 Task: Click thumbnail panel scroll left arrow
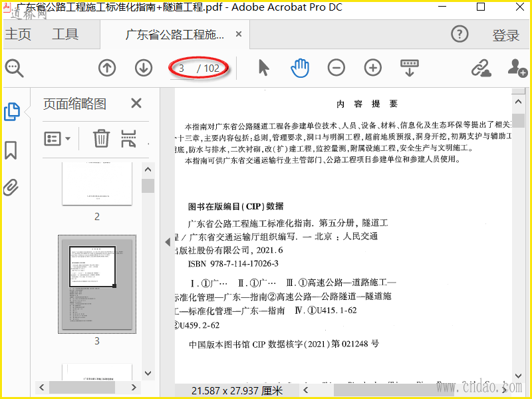tap(42, 387)
